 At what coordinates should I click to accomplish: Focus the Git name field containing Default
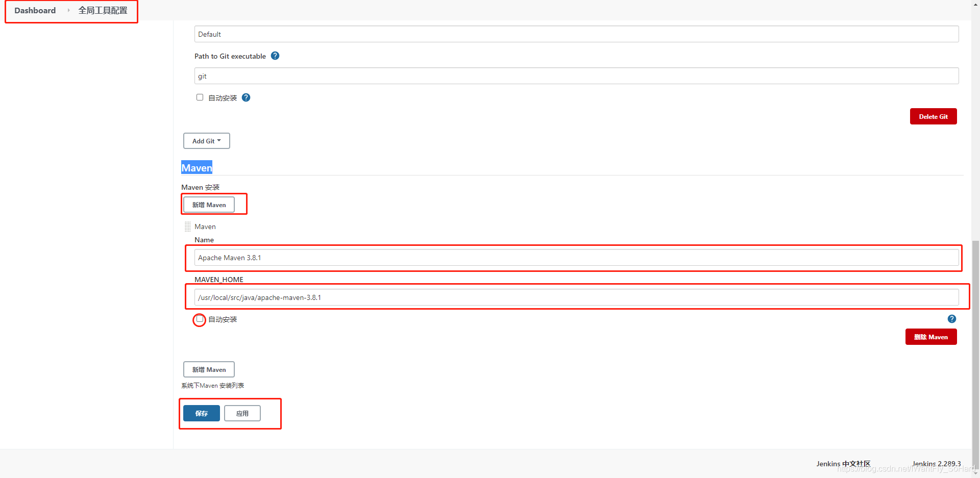point(577,34)
